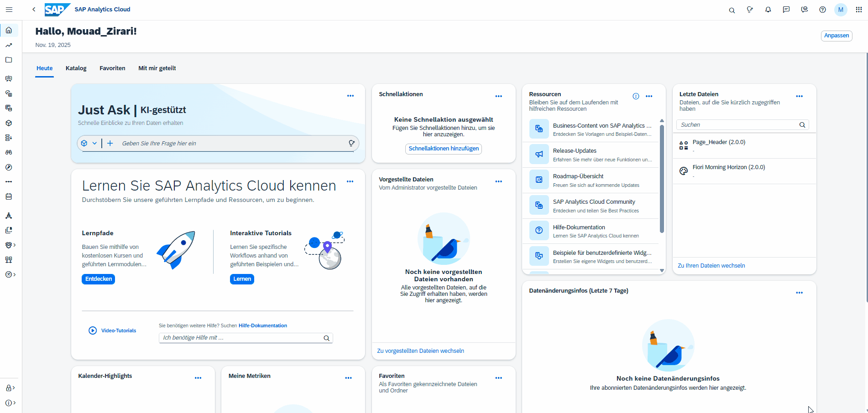Open the product switcher grid icon
This screenshot has width=868, height=413.
pyautogui.click(x=858, y=10)
